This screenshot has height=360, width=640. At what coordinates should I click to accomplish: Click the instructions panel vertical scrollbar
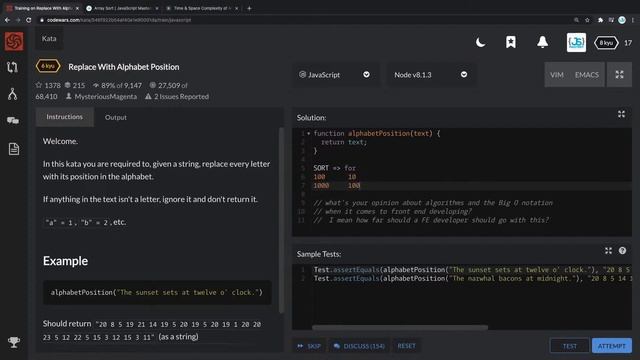[281, 220]
